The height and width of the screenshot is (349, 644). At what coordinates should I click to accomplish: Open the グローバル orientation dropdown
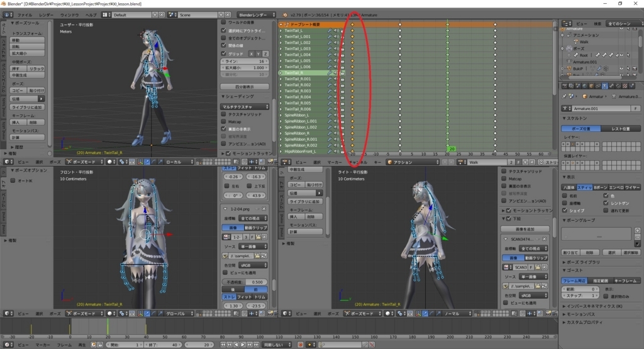179,314
